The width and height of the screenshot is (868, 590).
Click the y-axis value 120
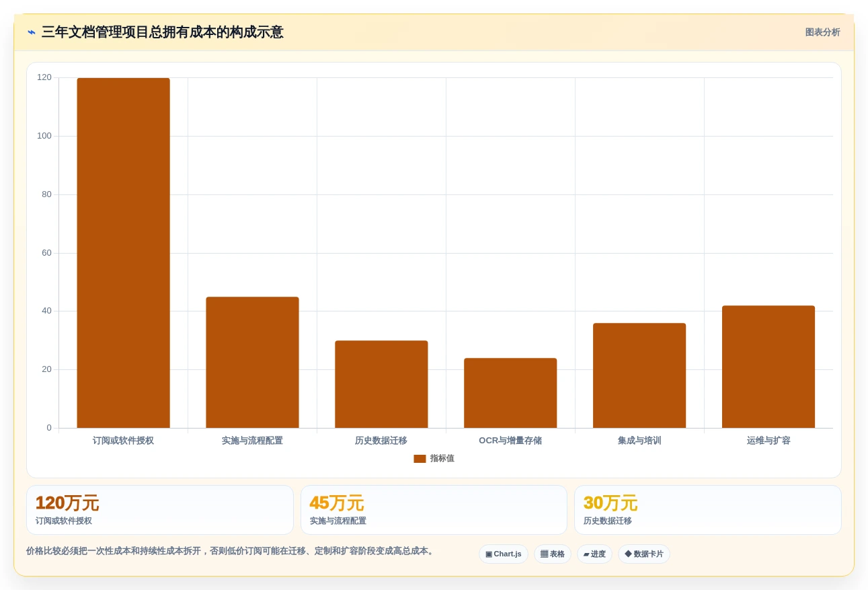pyautogui.click(x=44, y=77)
